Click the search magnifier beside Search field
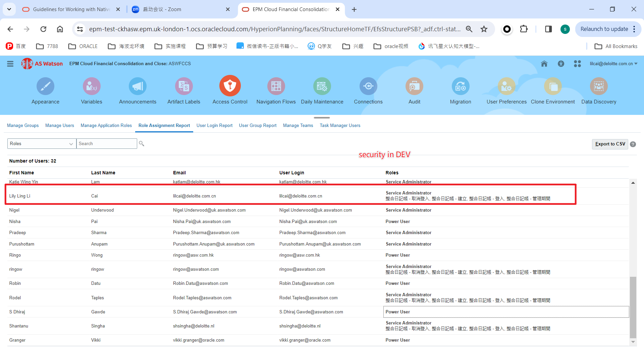The image size is (644, 350). pos(142,143)
